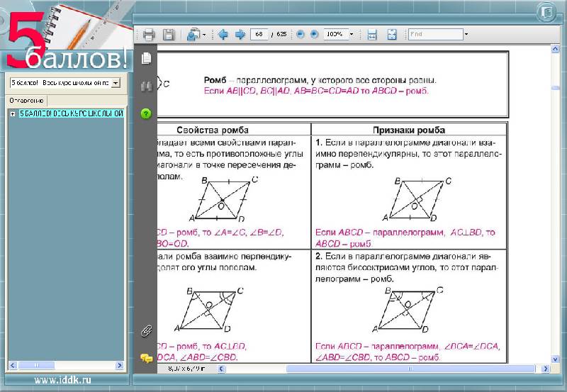567x392 pixels.
Task: Click the page number field showing 68
Action: (x=259, y=34)
